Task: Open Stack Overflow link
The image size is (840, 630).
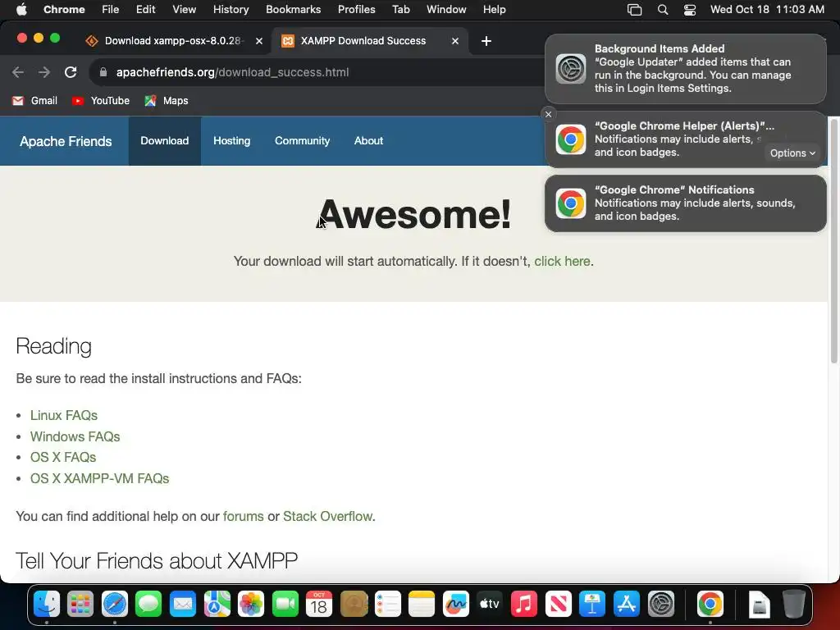Action: click(x=327, y=516)
